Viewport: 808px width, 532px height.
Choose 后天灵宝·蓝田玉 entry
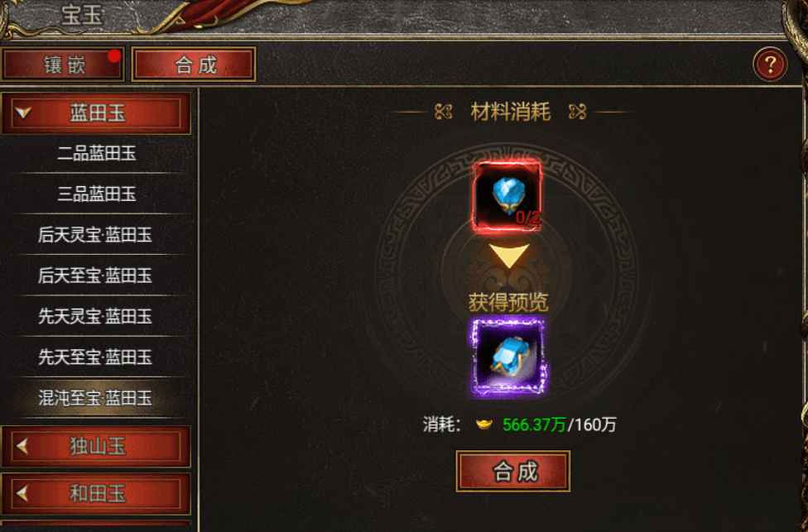coord(95,234)
